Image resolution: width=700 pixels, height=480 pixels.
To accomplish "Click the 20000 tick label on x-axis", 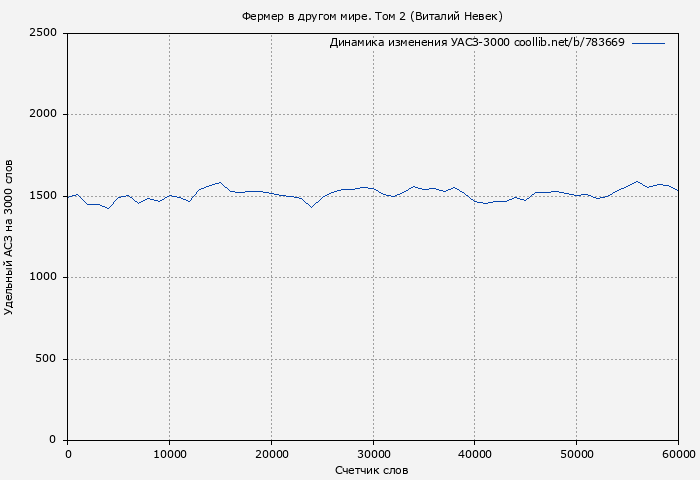I will [271, 454].
